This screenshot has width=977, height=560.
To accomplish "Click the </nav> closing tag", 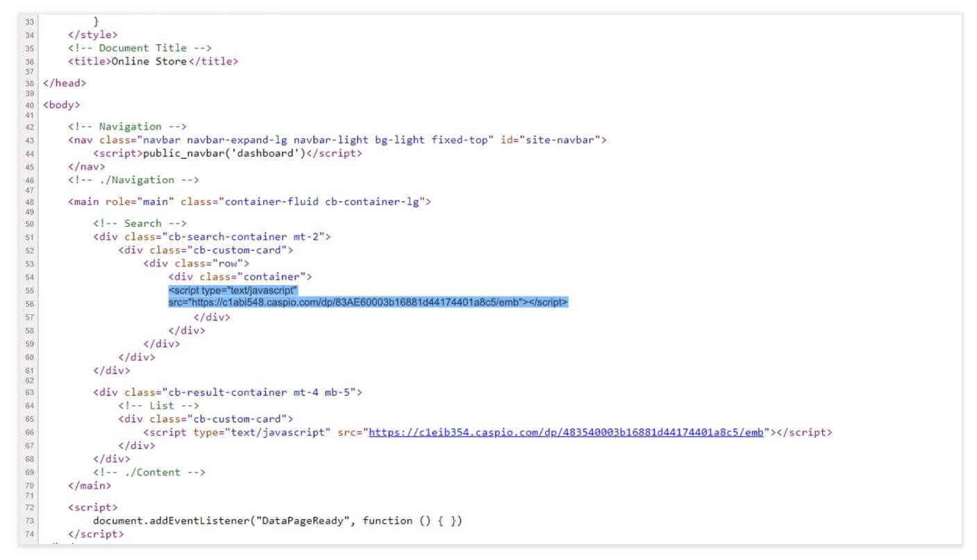I will pyautogui.click(x=87, y=167).
